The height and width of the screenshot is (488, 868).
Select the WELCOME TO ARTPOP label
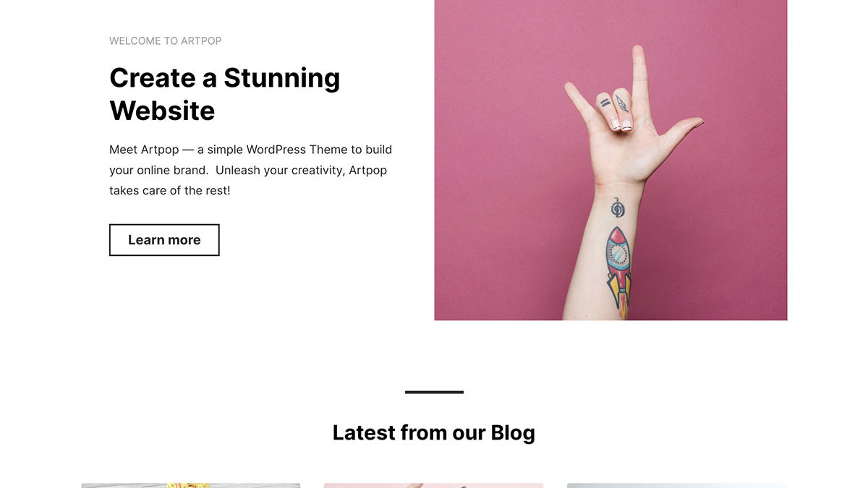[x=166, y=41]
